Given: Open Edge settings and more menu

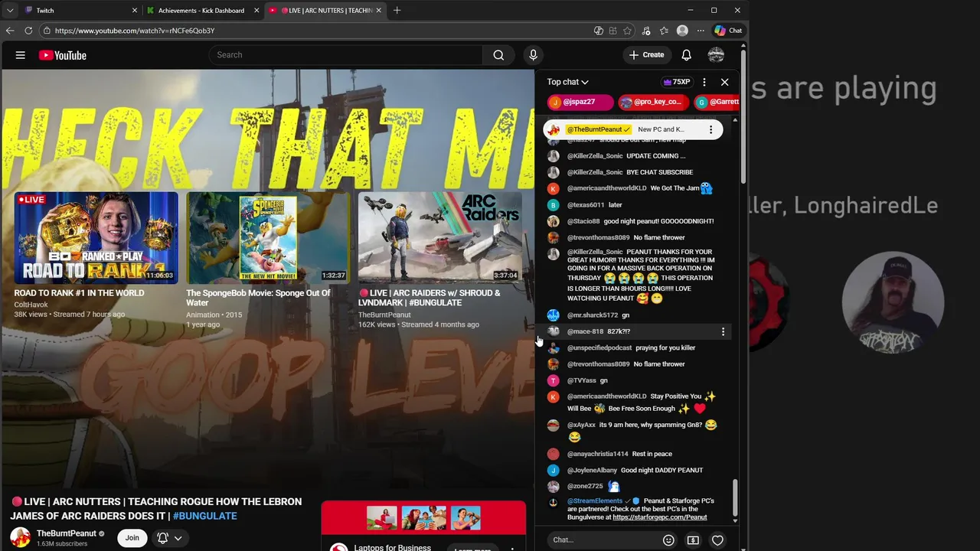Looking at the screenshot, I should pyautogui.click(x=700, y=31).
